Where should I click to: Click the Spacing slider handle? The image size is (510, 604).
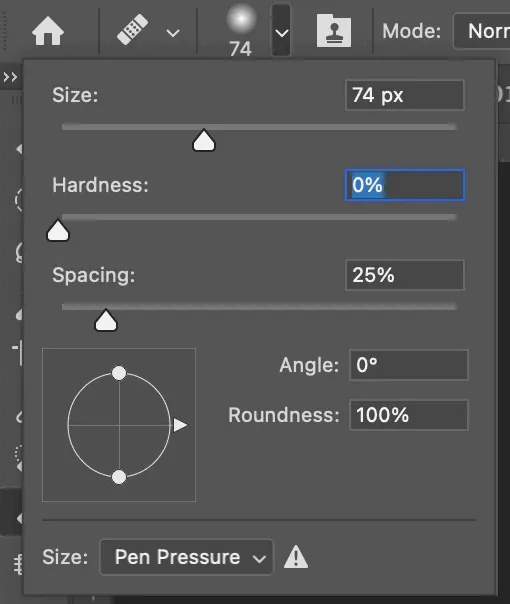[106, 320]
